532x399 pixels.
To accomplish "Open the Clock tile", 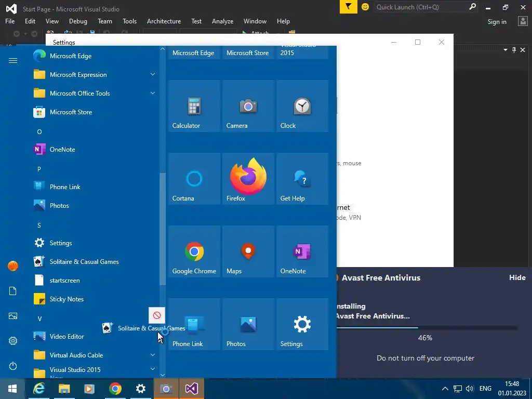I will [x=302, y=106].
